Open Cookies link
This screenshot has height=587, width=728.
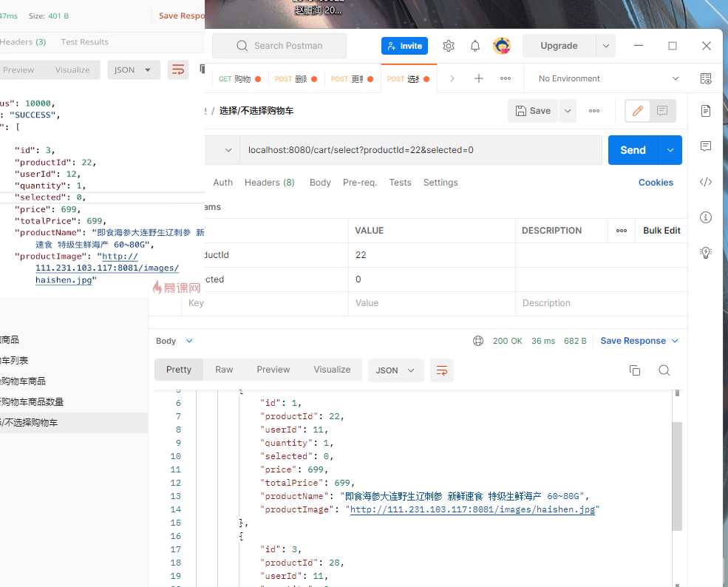[x=656, y=183]
